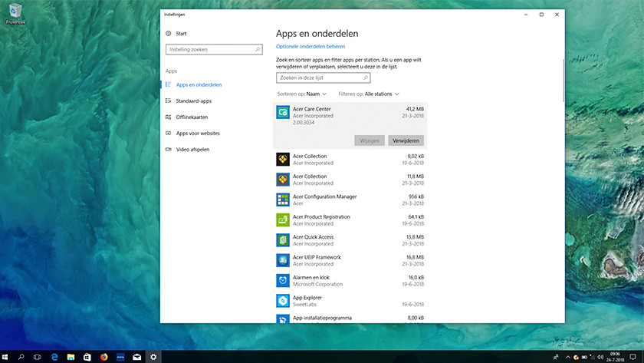Click the Verwijderen button

coord(406,141)
